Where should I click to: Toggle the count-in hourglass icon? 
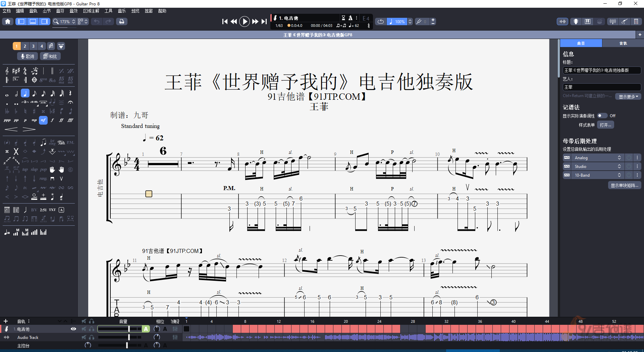(x=343, y=18)
